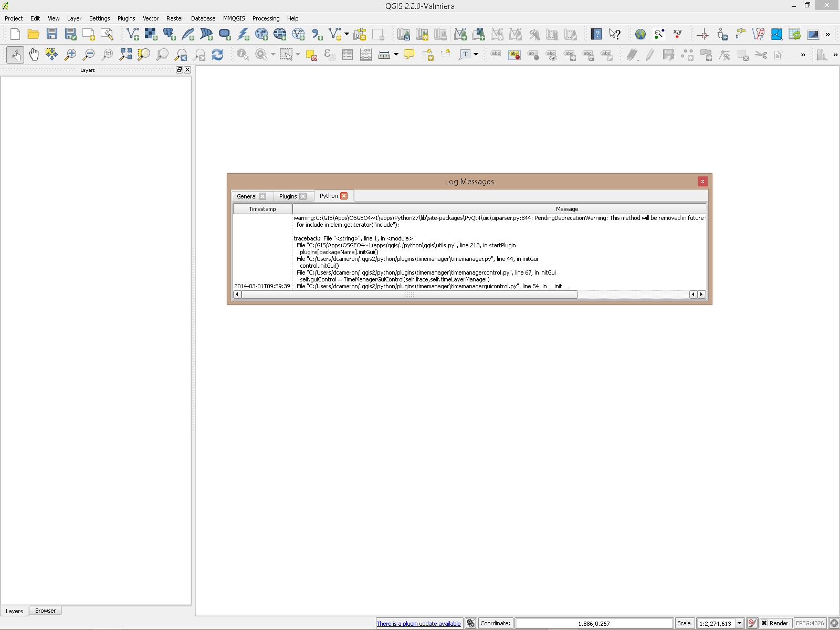Image resolution: width=840 pixels, height=630 pixels.
Task: Click the stop map rendering icon
Action: [752, 623]
